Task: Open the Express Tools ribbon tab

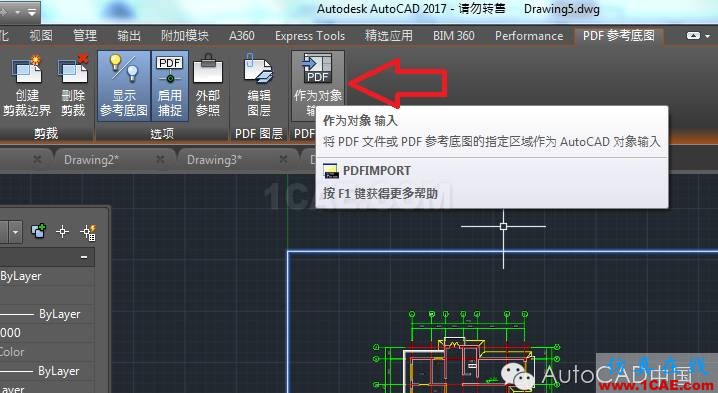Action: [310, 35]
